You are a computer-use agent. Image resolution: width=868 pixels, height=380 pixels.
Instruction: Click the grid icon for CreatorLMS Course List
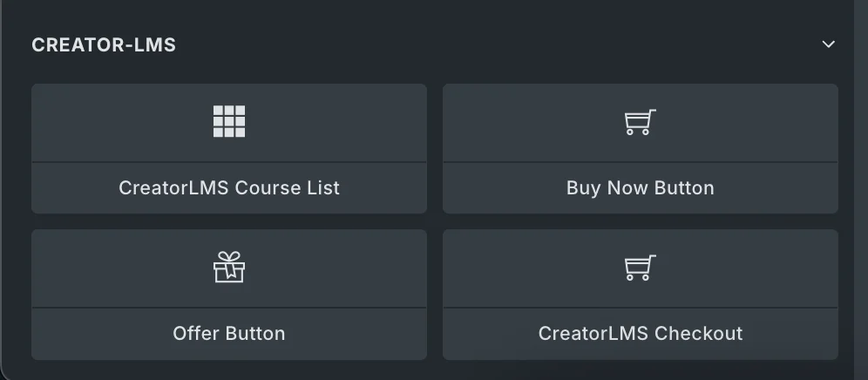[x=229, y=122]
